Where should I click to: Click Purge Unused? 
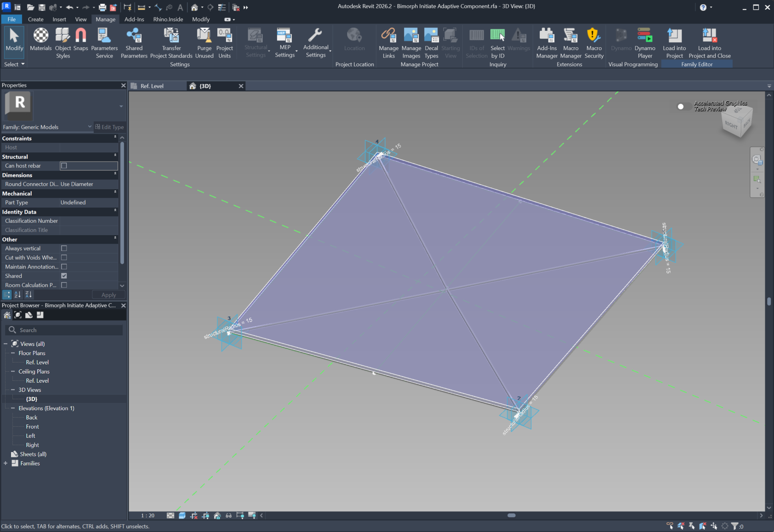204,43
